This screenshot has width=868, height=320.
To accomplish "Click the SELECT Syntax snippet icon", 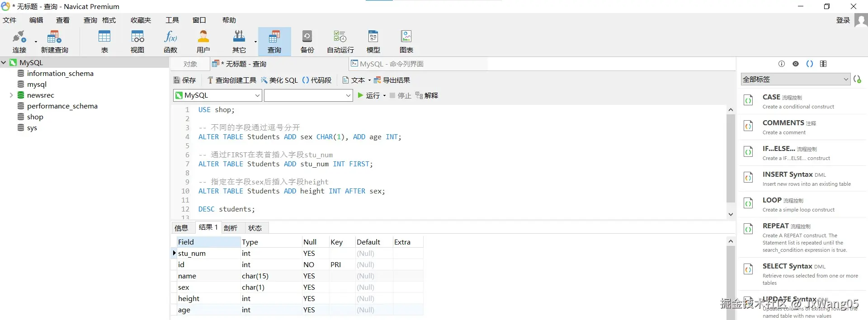I will (x=749, y=269).
